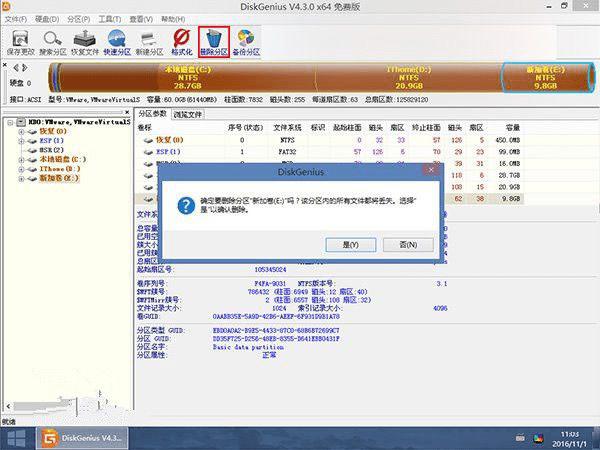This screenshot has width=600, height=450.
Task: Cancel deletion with the No (N) button
Action: pyautogui.click(x=408, y=245)
